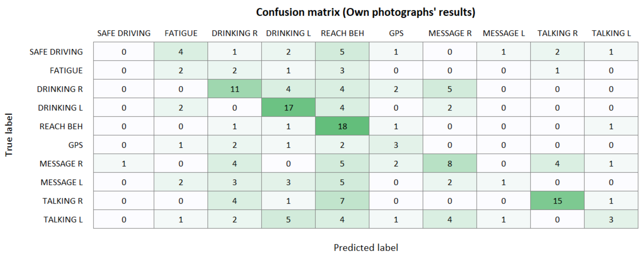Select the TALKING L column header
The image size is (644, 256).
tap(611, 33)
